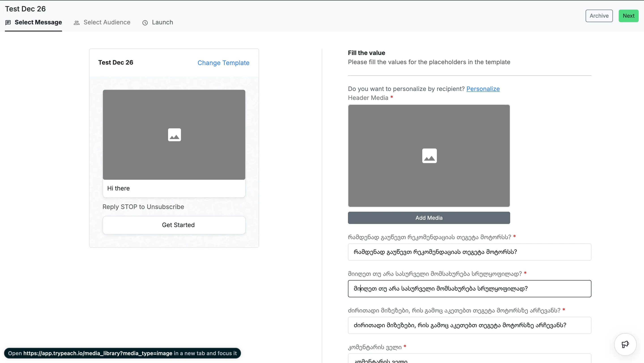Focus the რამდენად გაუწევთ რეკომენდაციას input field
The image size is (644, 363).
click(469, 252)
